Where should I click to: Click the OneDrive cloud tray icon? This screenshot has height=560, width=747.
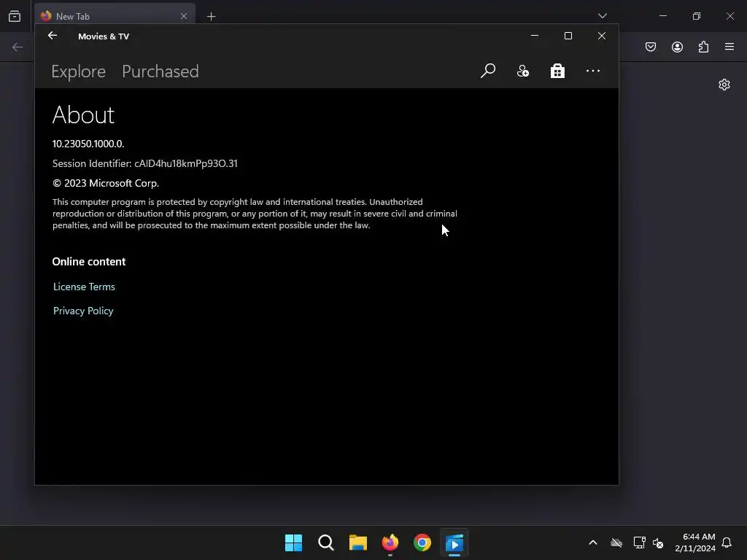coord(616,542)
